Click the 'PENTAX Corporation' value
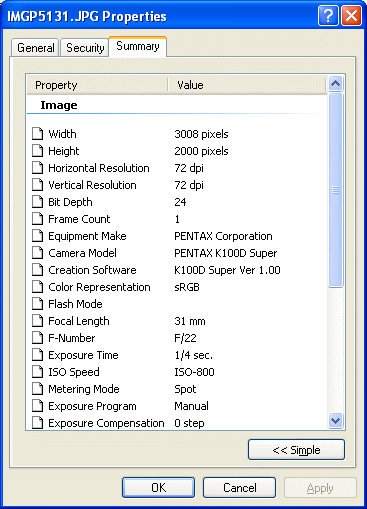This screenshot has width=367, height=509. [x=223, y=236]
